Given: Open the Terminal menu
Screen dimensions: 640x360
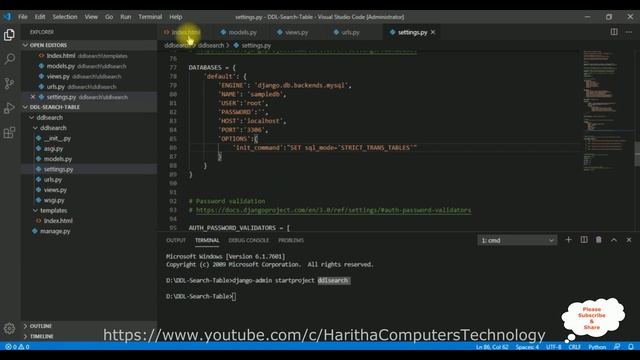Looking at the screenshot, I should tap(150, 17).
